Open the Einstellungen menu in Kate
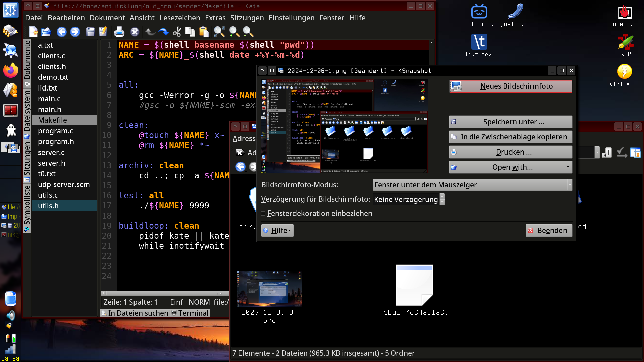Screen dimensions: 644x362 (291, 18)
